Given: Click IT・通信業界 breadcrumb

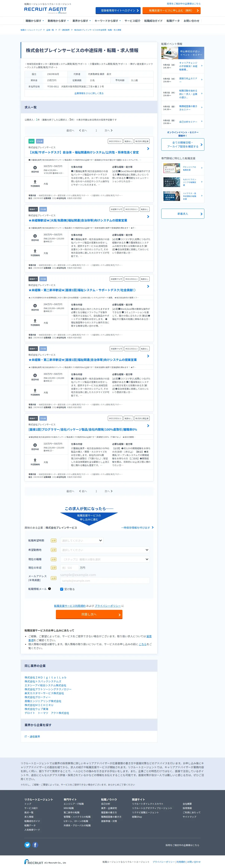Looking at the screenshot, I should (64, 30).
